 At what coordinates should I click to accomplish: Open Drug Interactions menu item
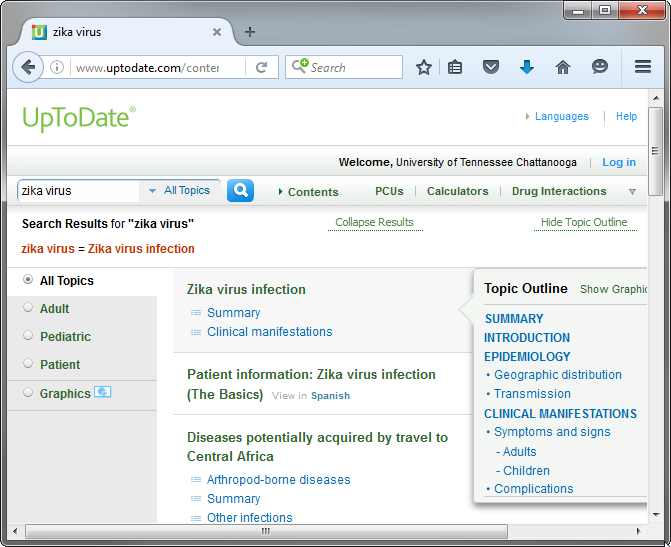coord(559,191)
